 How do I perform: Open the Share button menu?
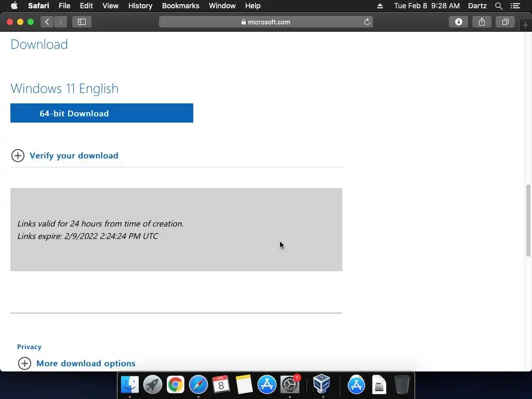point(482,22)
